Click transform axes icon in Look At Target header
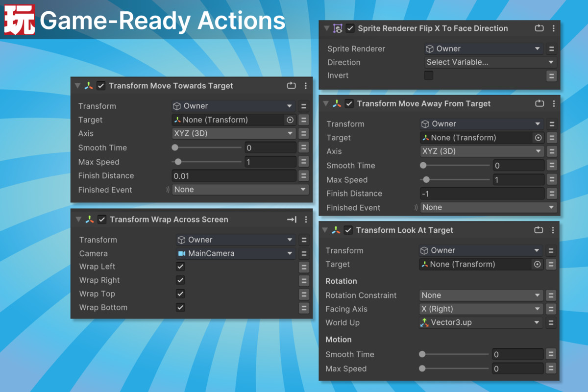This screenshot has width=588, height=392. 336,230
